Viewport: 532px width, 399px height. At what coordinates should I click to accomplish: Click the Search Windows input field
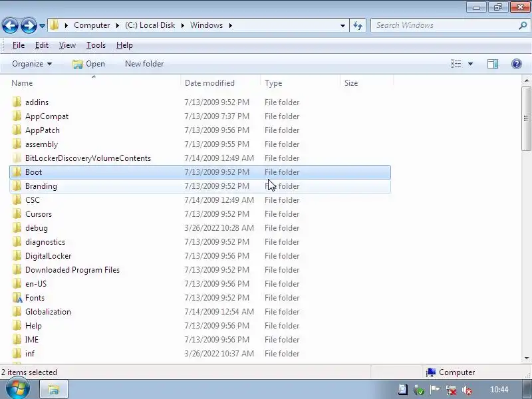[x=444, y=25]
